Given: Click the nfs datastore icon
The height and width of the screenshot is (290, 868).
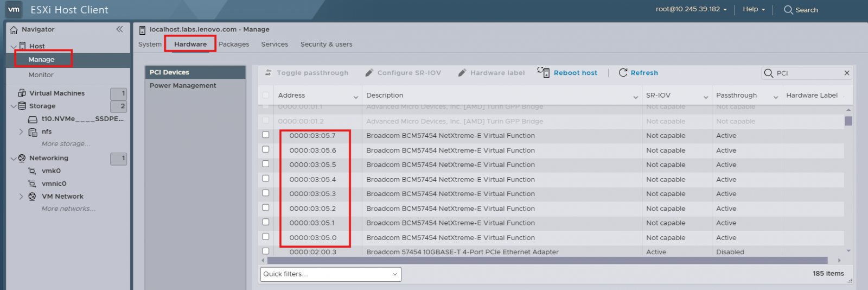Looking at the screenshot, I should 33,132.
